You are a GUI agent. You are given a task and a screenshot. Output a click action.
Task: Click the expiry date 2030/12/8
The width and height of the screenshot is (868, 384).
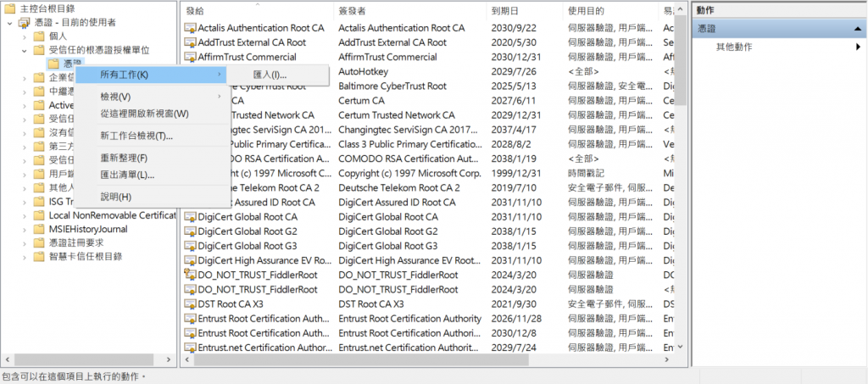tap(513, 333)
